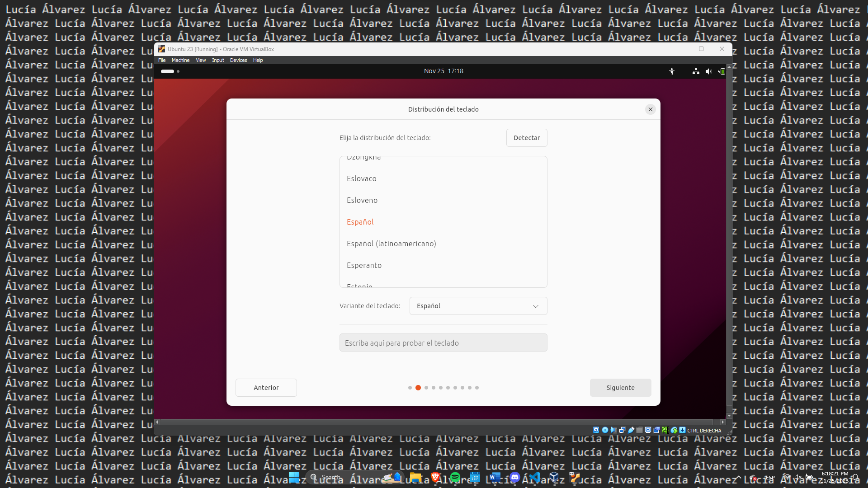Click the keyboard test input field
This screenshot has height=488, width=868.
click(x=443, y=343)
